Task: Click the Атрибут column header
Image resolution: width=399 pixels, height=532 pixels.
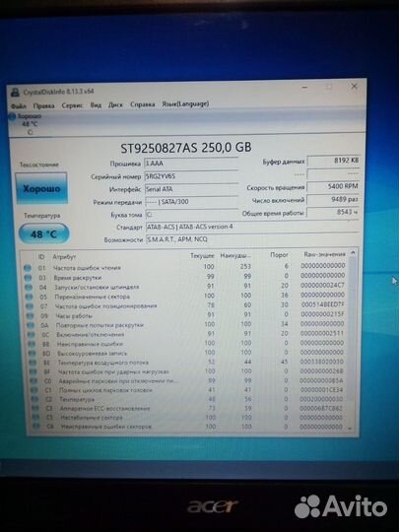Action: click(x=64, y=257)
